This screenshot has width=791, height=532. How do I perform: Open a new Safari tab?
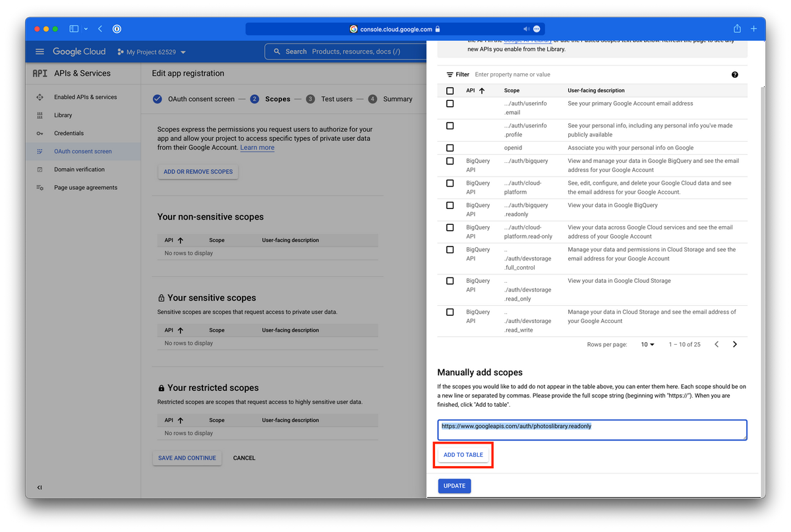pyautogui.click(x=754, y=29)
